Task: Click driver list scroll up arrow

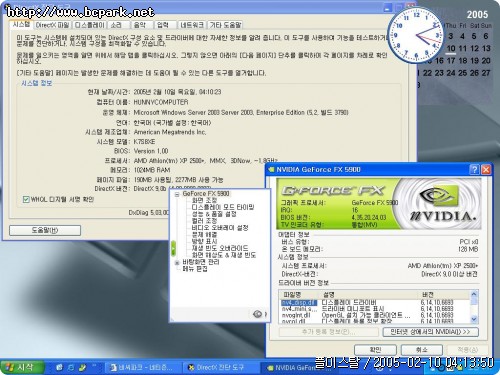Action: [474, 294]
